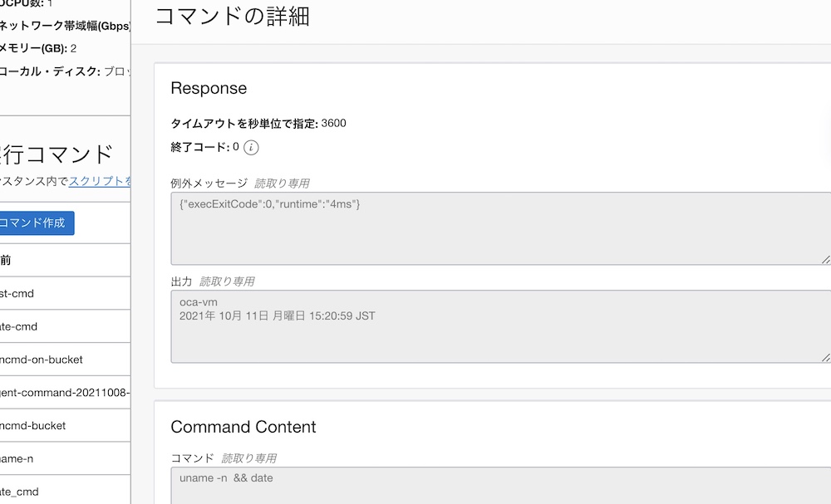
Task: Select the st-cmd command row
Action: pyautogui.click(x=17, y=293)
